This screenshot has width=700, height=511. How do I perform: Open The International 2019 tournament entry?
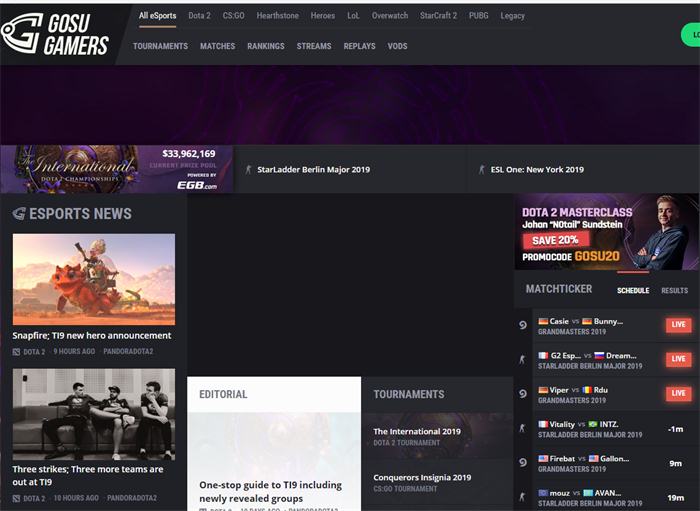click(x=438, y=436)
